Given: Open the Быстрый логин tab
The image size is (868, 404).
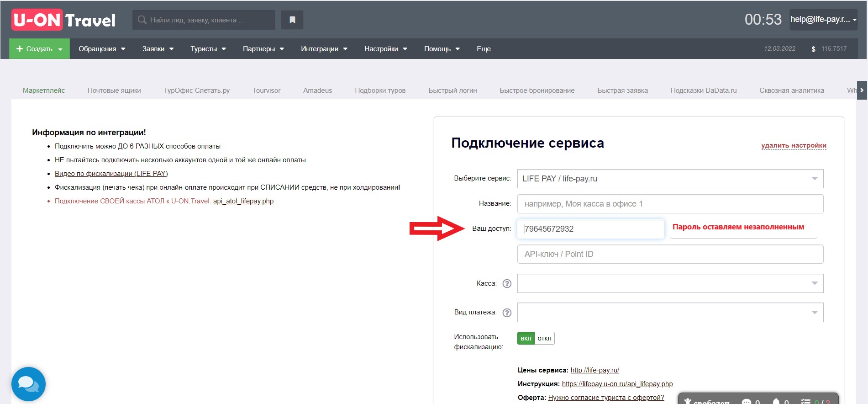Looking at the screenshot, I should coord(452,90).
